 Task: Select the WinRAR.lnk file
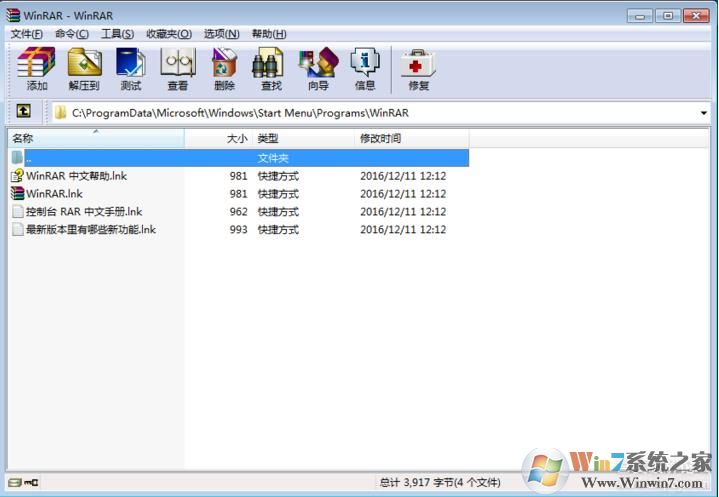tap(54, 193)
